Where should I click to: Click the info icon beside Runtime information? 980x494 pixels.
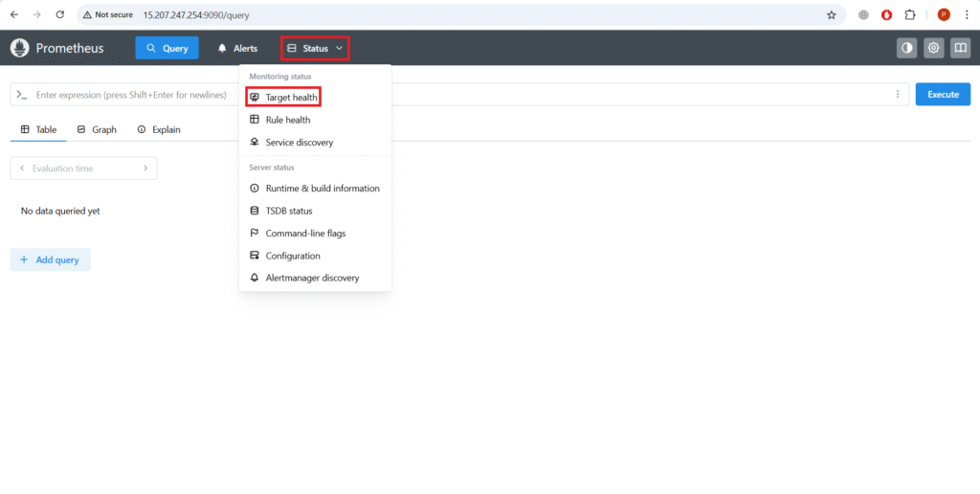coord(255,189)
